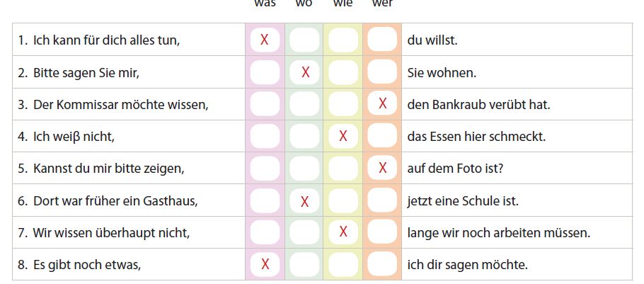Select the 'wer' box for sentence 6
This screenshot has width=644, height=284.
click(x=382, y=200)
